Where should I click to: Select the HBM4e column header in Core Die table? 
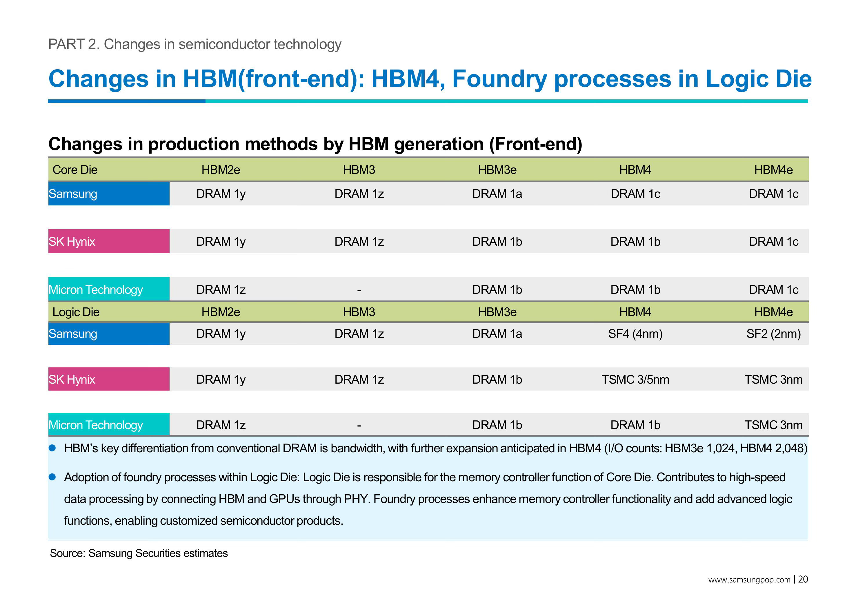click(773, 170)
